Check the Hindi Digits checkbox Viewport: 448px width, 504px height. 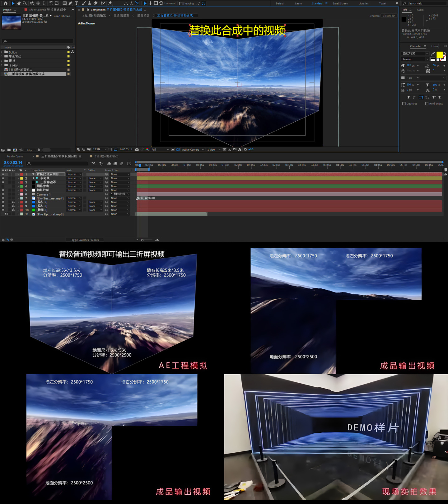click(427, 104)
